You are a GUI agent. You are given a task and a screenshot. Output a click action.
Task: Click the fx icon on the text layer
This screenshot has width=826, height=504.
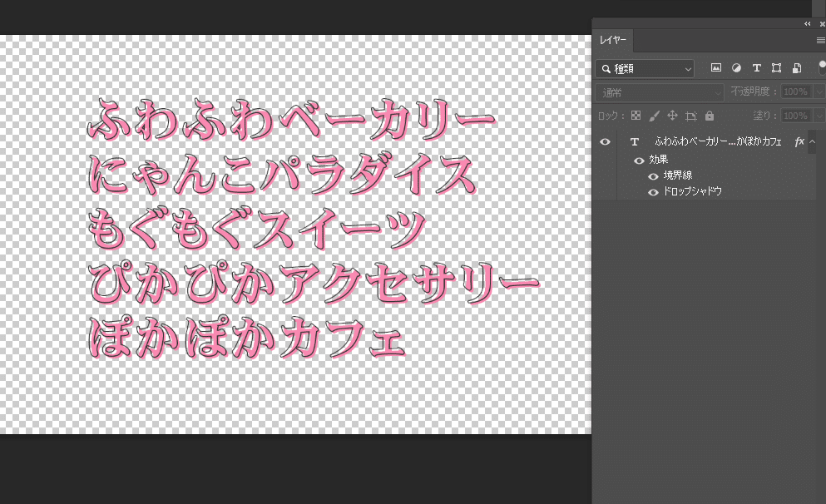(x=799, y=141)
